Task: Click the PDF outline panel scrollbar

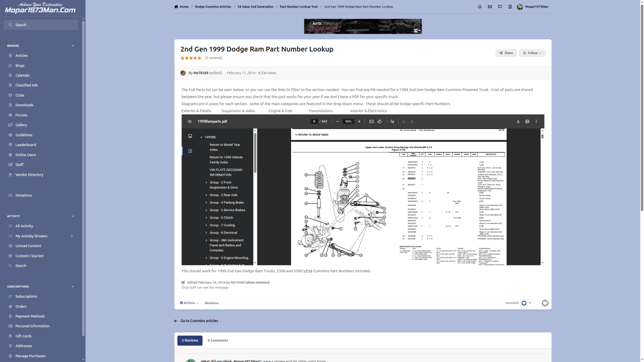Action: pyautogui.click(x=255, y=153)
